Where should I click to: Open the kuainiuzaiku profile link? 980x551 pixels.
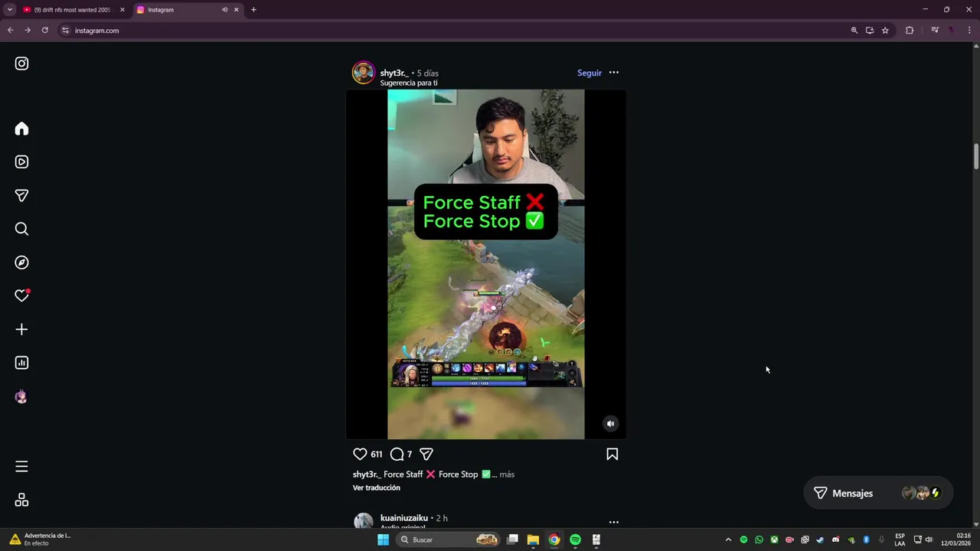tap(404, 518)
